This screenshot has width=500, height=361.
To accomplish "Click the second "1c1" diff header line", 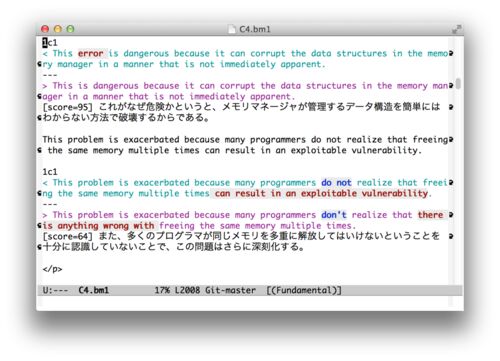I will click(x=50, y=172).
